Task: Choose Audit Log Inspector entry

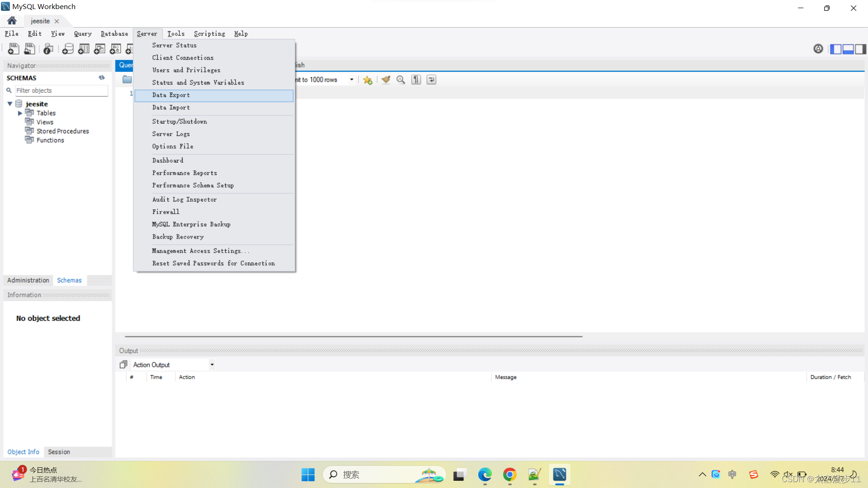Action: (x=214, y=199)
